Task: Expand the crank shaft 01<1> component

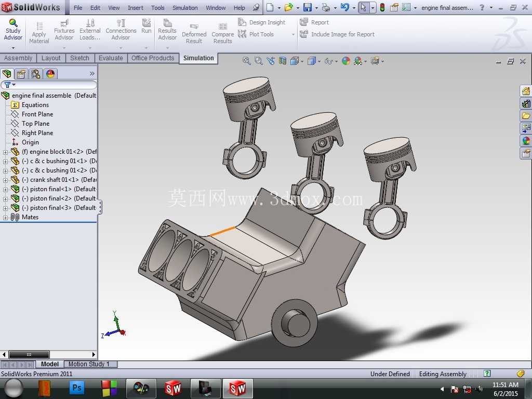Action: (x=5, y=180)
